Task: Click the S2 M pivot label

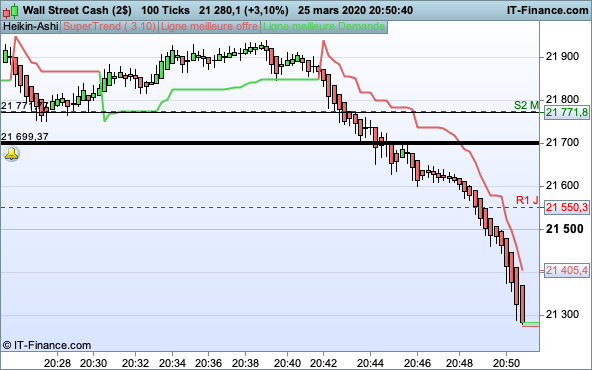Action: tap(526, 105)
